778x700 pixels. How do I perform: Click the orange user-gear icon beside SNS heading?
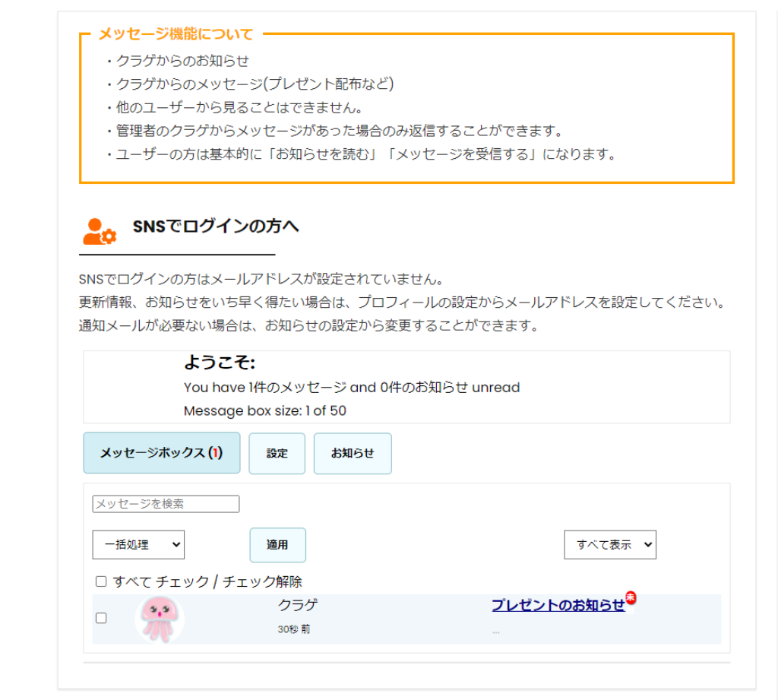point(99,231)
